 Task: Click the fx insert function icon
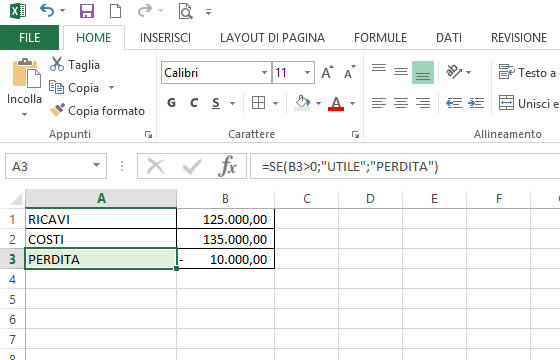coord(228,166)
